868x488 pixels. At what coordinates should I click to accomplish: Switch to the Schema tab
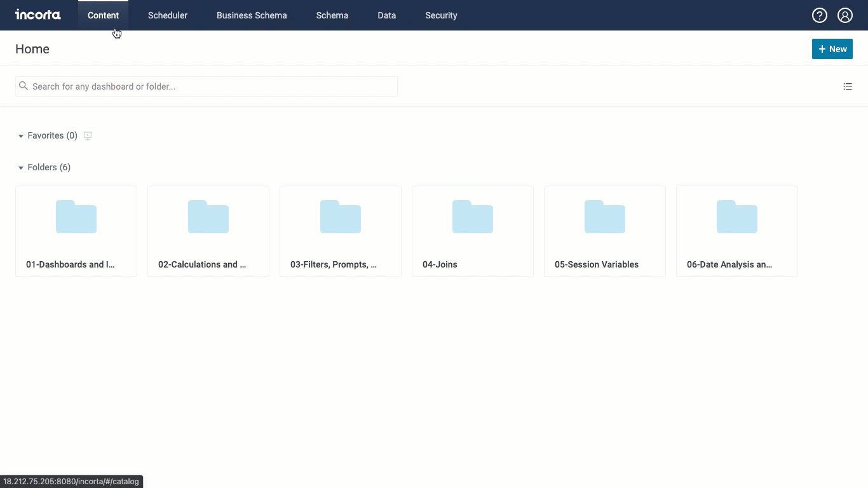[x=332, y=15]
